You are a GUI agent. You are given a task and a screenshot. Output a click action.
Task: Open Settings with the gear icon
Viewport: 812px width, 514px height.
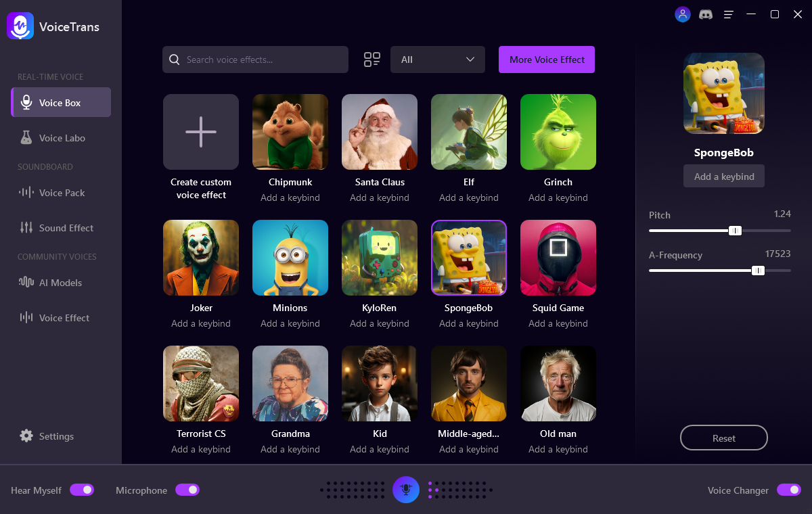[26, 436]
